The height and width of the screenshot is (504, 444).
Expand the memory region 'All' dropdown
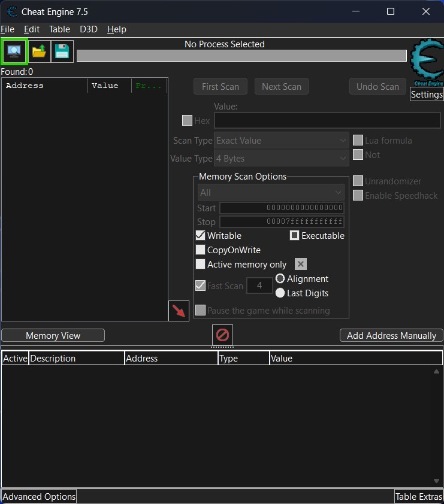(x=271, y=193)
